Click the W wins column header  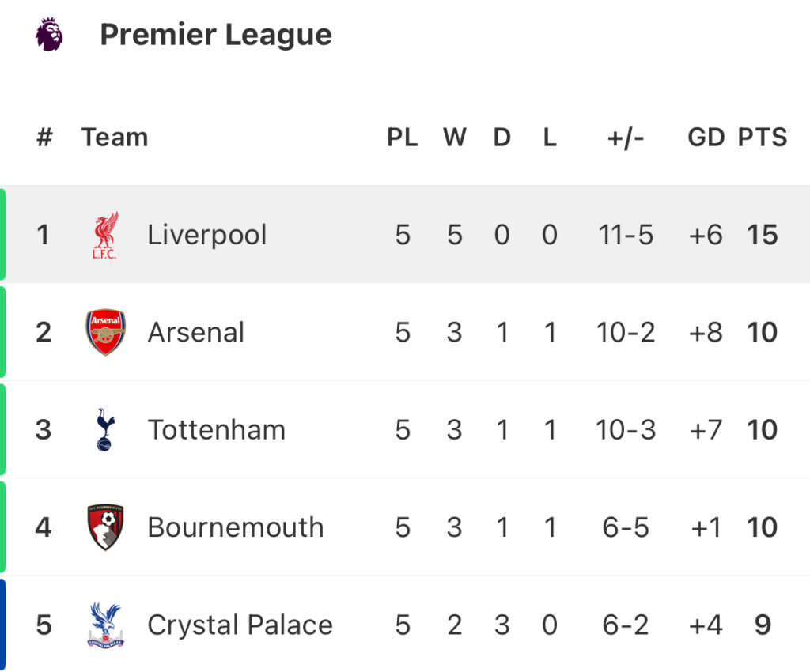(x=455, y=138)
